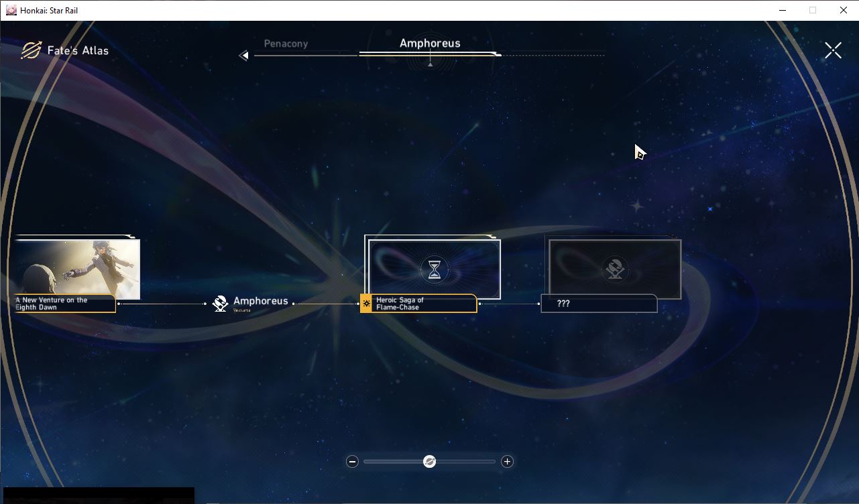859x504 pixels.
Task: Click the Honkai: Star Rail title bar icon
Action: [x=11, y=10]
